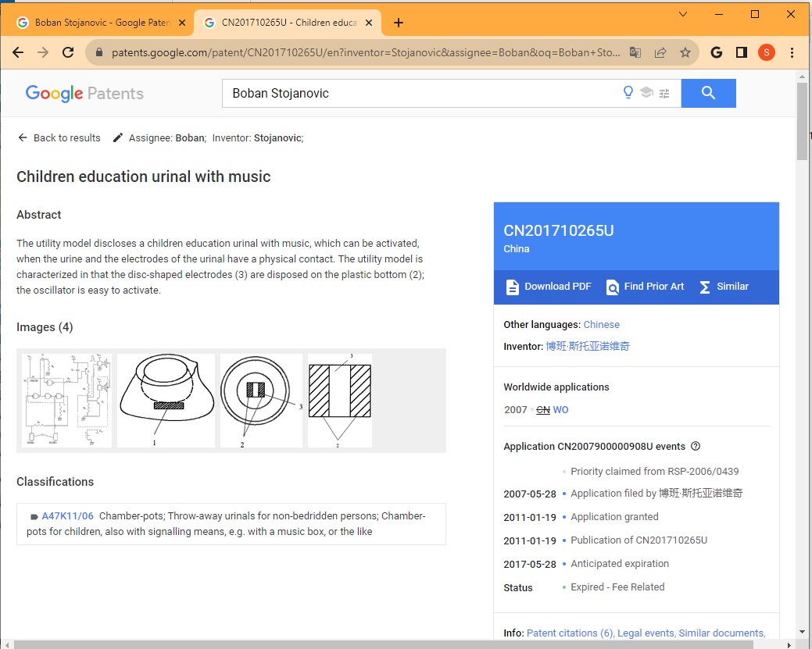Screen dimensions: 812x649
Task: Open the Google extension icon
Action: 716,52
